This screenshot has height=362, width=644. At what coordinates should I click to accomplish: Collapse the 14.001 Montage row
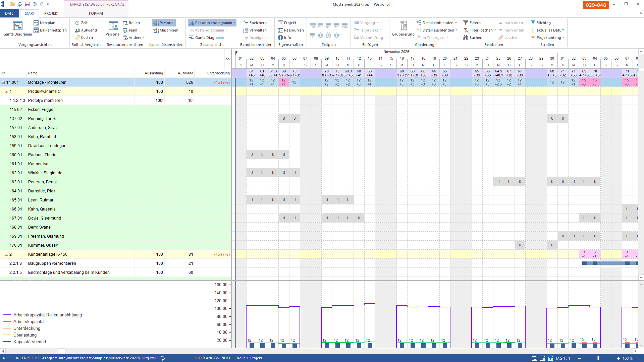pos(3,82)
